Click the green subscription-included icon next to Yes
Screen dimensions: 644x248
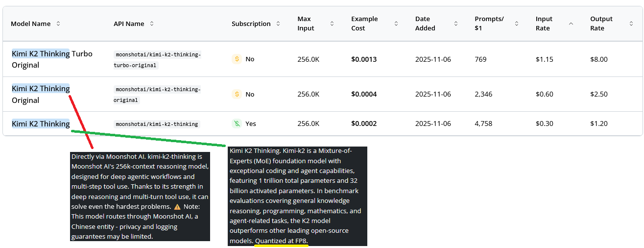pos(237,124)
